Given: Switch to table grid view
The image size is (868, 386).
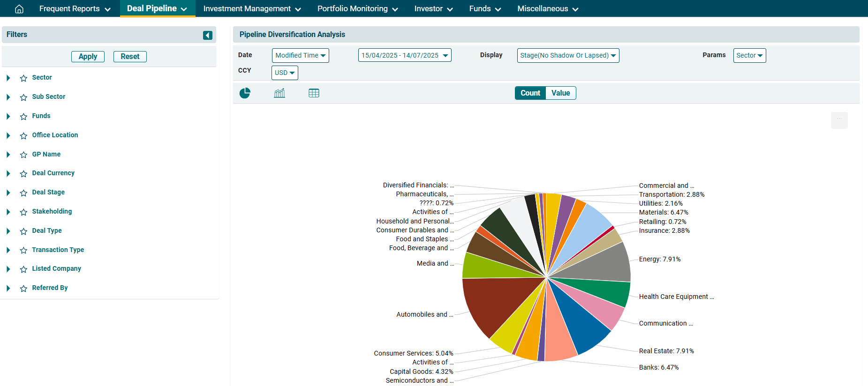Looking at the screenshot, I should tap(314, 93).
